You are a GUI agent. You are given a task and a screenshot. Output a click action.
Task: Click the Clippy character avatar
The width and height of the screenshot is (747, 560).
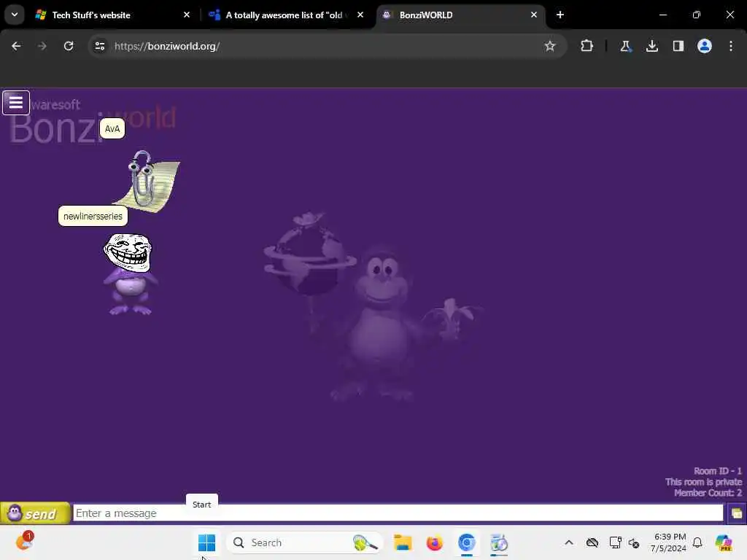point(145,181)
